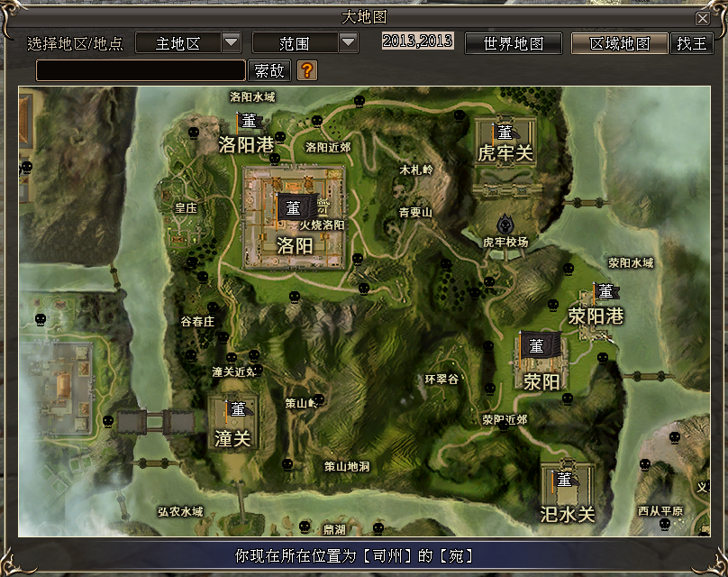The image size is (728, 577).
Task: Click the skull marker right of 鼎湖
Action: click(x=378, y=528)
